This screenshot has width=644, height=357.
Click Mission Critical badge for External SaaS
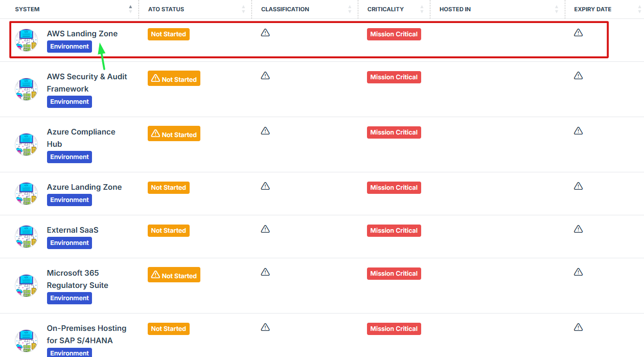pyautogui.click(x=394, y=231)
